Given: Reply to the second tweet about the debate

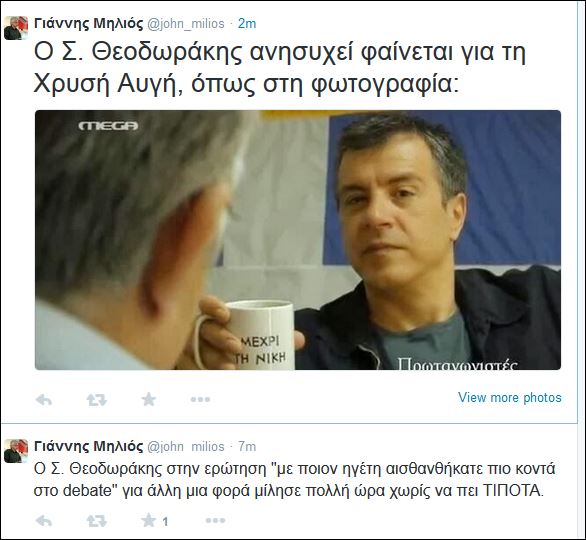Looking at the screenshot, I should pos(44,521).
